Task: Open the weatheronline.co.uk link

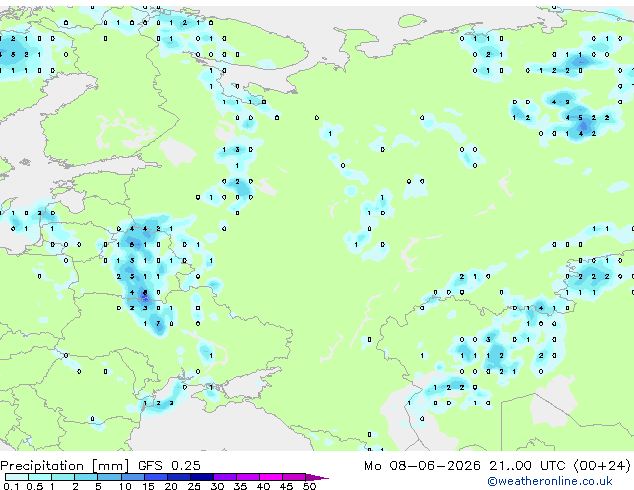Action: pyautogui.click(x=550, y=481)
